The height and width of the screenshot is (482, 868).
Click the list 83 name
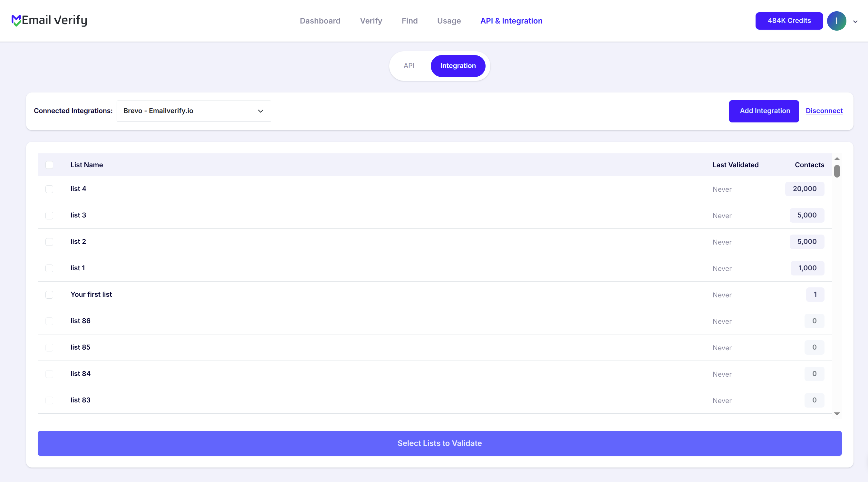point(80,400)
